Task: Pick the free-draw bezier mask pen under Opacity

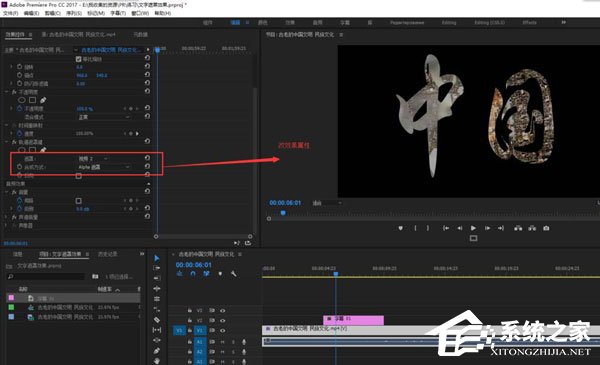Action: pos(43,100)
